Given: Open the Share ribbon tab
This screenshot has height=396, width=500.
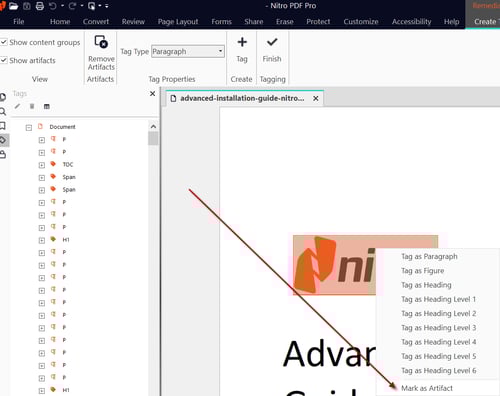Looking at the screenshot, I should (x=254, y=22).
